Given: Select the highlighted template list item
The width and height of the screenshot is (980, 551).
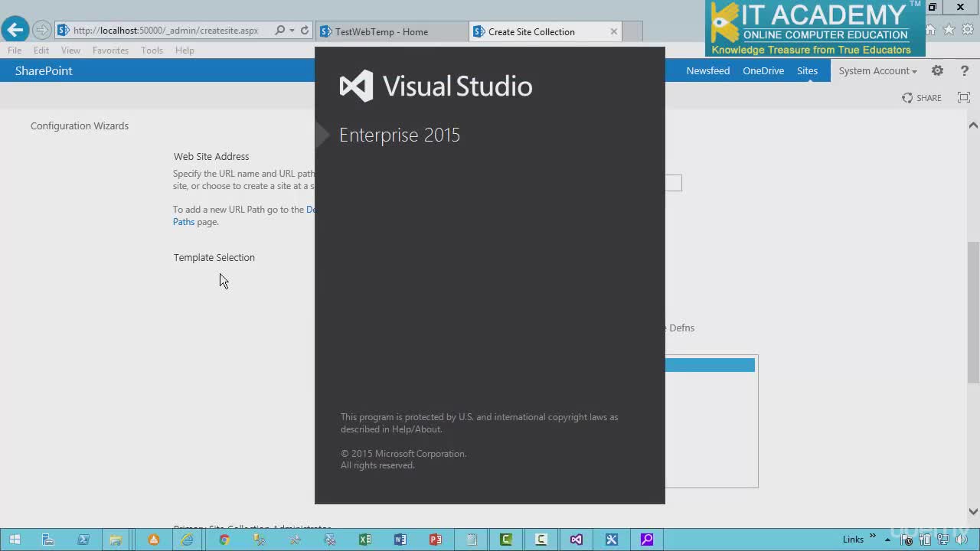Looking at the screenshot, I should pyautogui.click(x=710, y=365).
